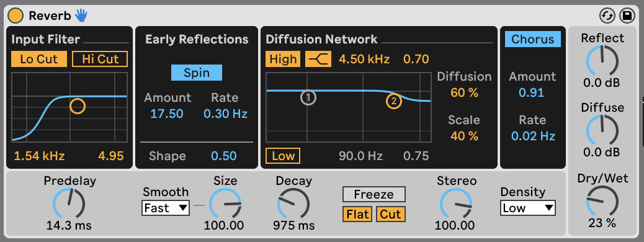Turn off the Chorus section
The height and width of the screenshot is (242, 644).
pos(533,40)
